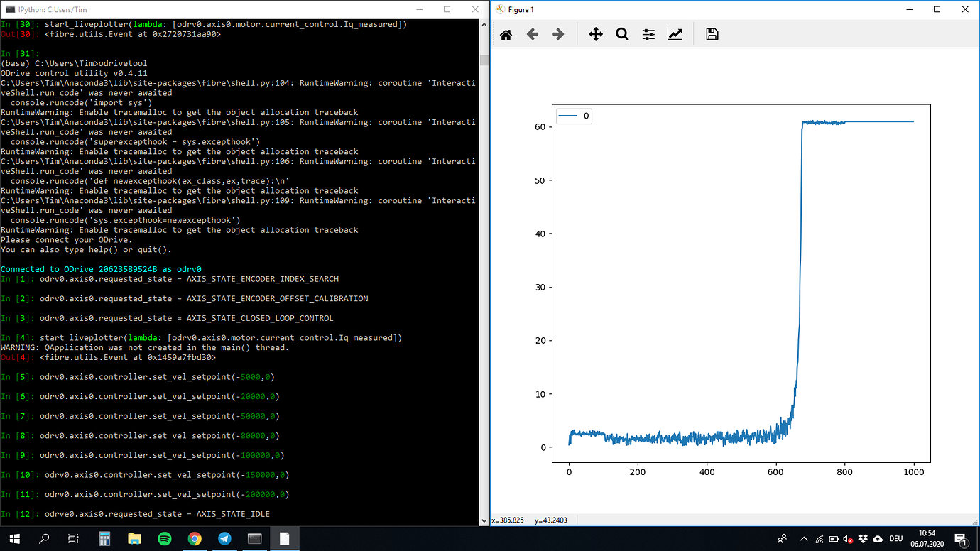
Task: Open Telegram from the taskbar
Action: (224, 539)
